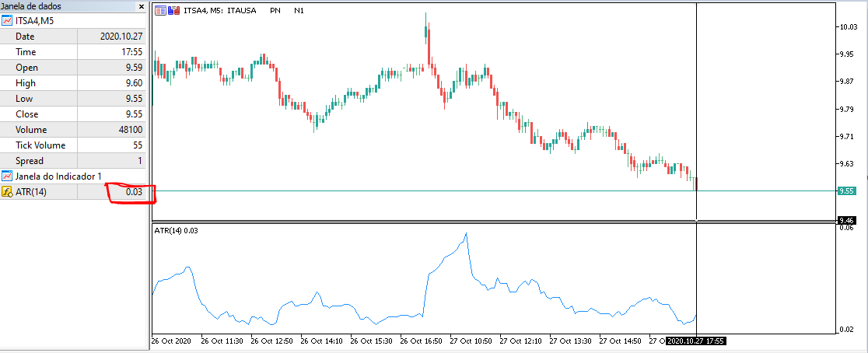Select the Time row label
This screenshot has width=868, height=353.
click(26, 52)
